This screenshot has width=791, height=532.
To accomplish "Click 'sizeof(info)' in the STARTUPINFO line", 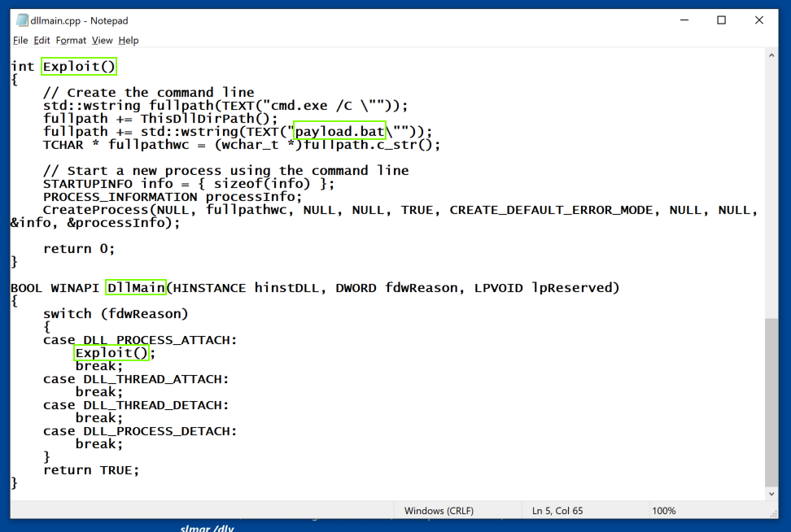I will click(262, 184).
